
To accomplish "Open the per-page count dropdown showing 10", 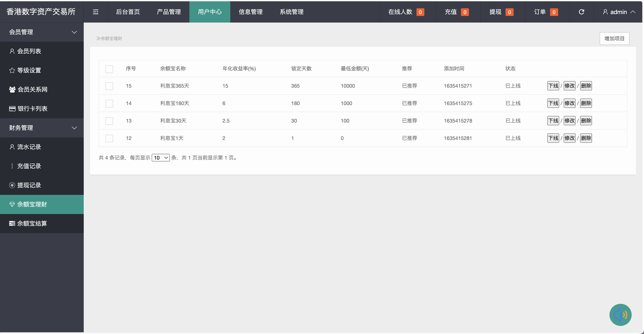I will point(161,157).
